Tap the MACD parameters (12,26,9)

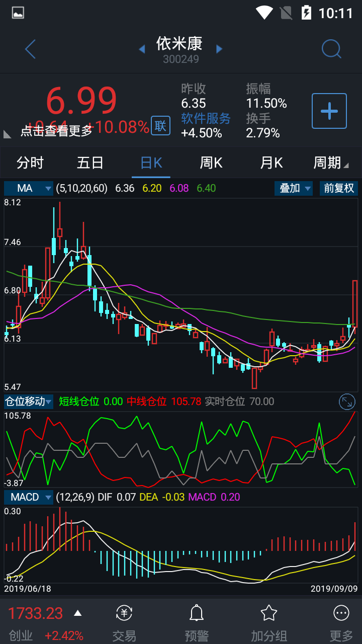[x=75, y=497]
